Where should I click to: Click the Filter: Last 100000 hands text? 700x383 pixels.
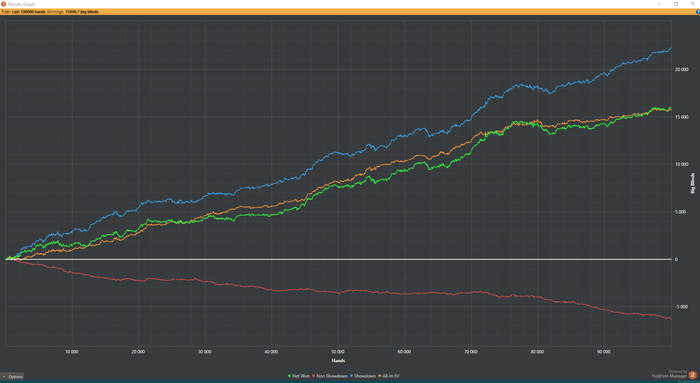point(23,12)
